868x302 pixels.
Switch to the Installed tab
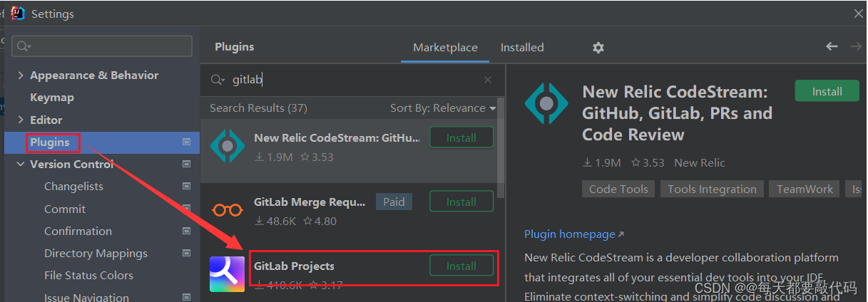tap(522, 48)
